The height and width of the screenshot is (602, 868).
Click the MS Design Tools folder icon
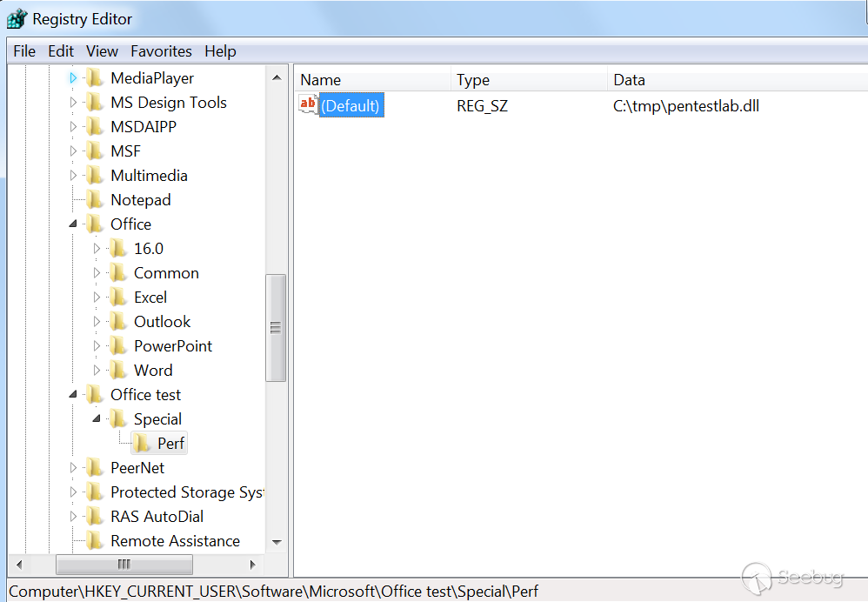[x=95, y=103]
